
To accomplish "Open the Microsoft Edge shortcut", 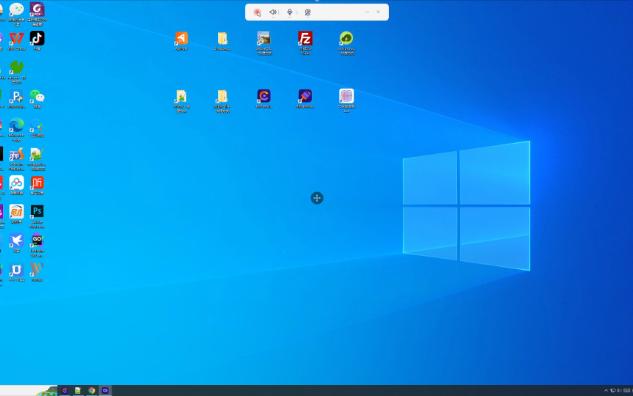I will [17, 126].
